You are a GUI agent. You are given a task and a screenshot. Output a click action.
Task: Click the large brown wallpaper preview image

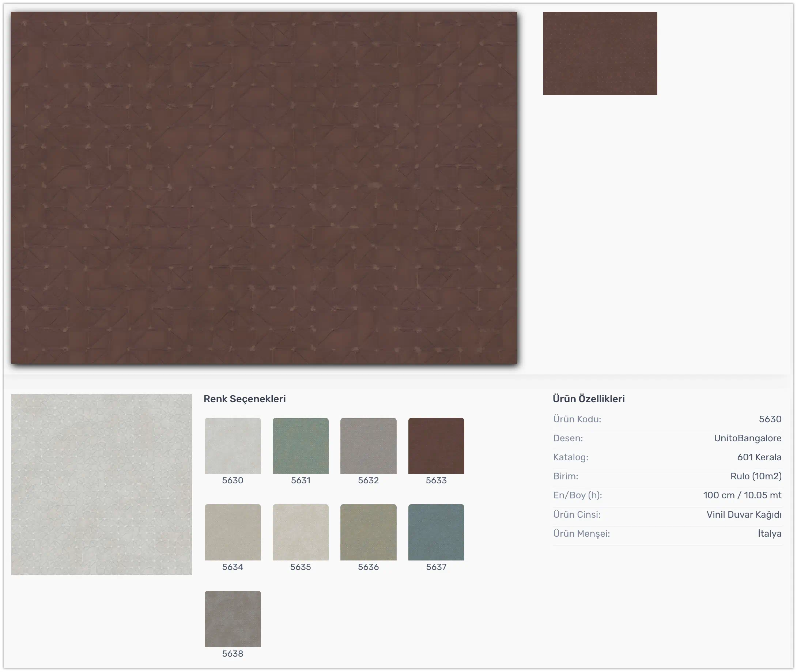click(x=264, y=188)
